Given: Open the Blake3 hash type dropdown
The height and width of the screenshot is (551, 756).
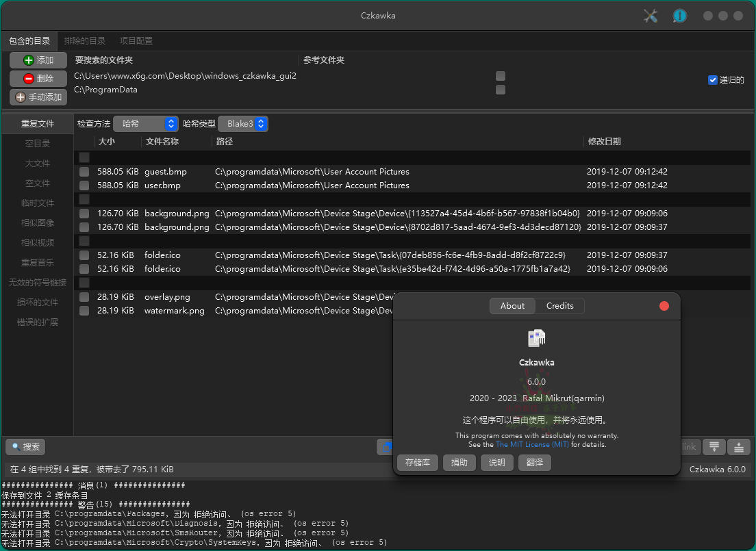Looking at the screenshot, I should click(x=243, y=124).
